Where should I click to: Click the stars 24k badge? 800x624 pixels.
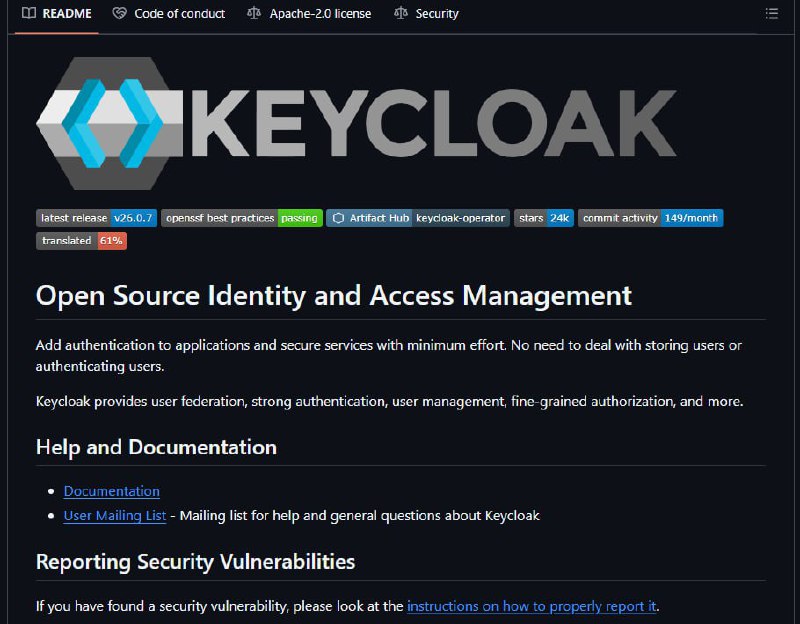coord(544,218)
